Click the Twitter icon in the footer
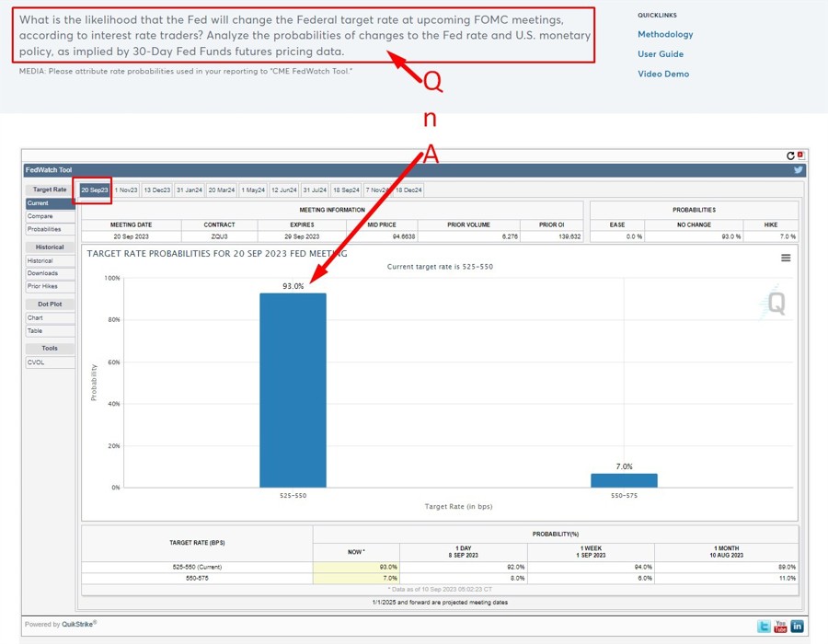 coord(764,627)
